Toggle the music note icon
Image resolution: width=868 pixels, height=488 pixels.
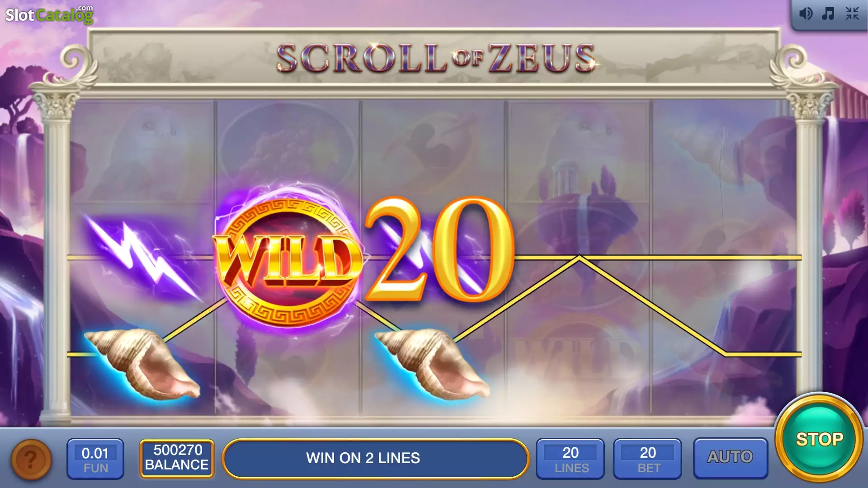point(828,14)
